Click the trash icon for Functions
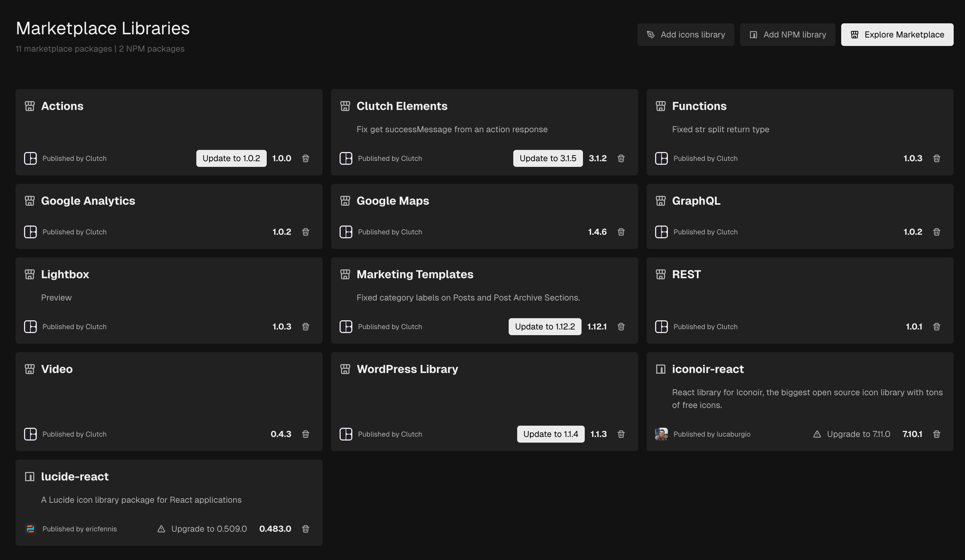The width and height of the screenshot is (965, 560). click(x=936, y=158)
